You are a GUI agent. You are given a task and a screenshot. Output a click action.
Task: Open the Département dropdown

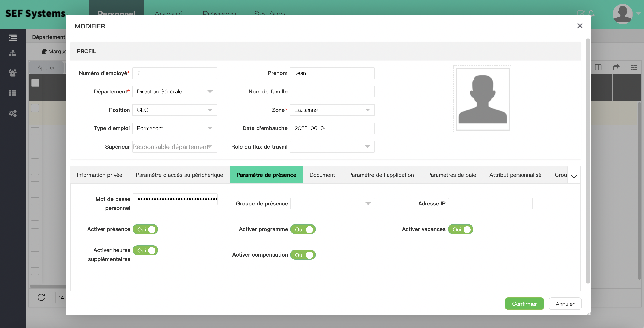point(174,92)
